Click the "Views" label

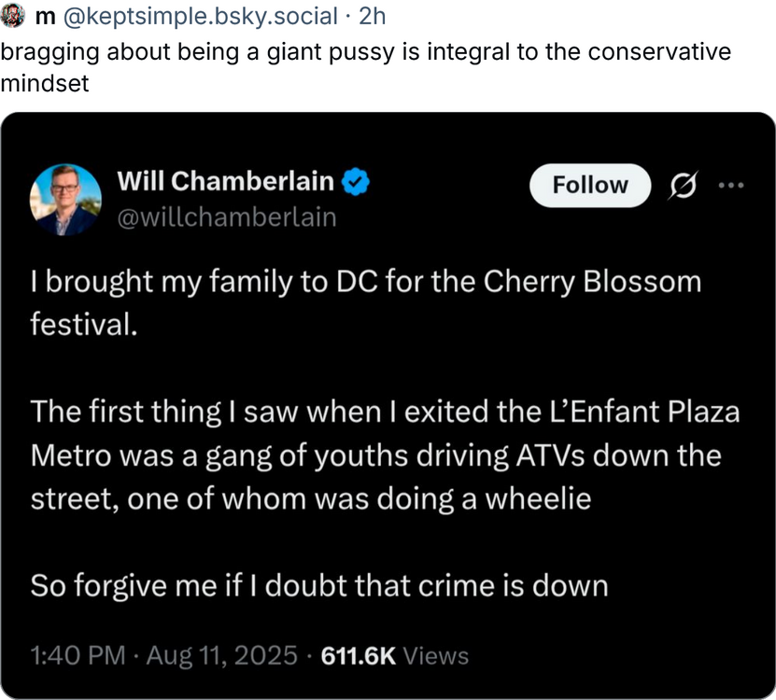coord(437,655)
